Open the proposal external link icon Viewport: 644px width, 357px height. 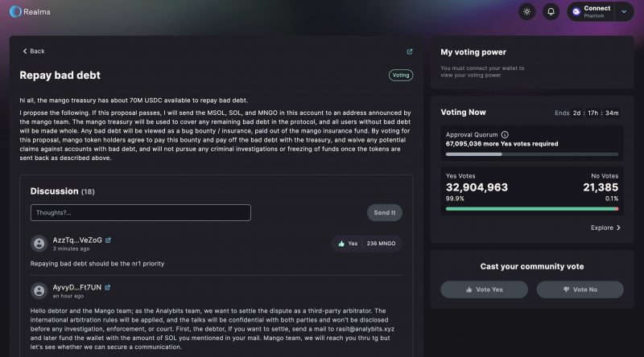[410, 51]
